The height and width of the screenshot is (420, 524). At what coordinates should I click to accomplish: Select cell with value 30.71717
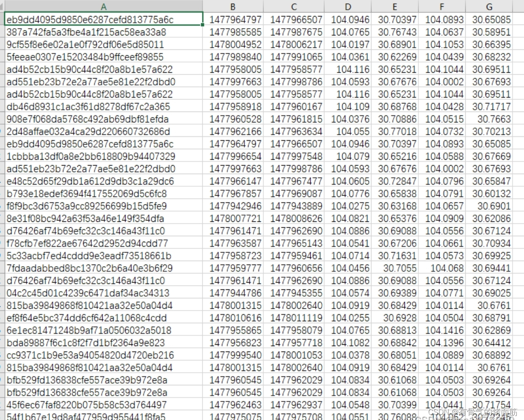point(489,106)
